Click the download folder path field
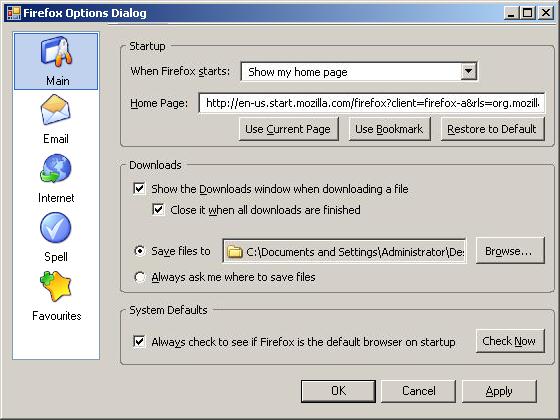The height and width of the screenshot is (420, 560). 344,251
